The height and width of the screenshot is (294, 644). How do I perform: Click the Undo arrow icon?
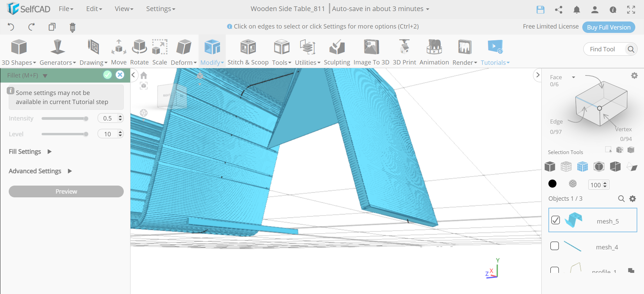(11, 27)
